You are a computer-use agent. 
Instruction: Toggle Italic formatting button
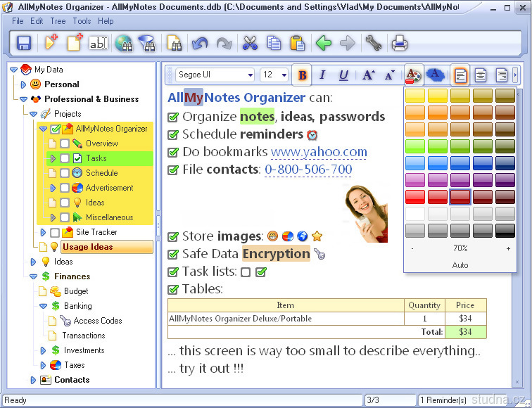point(322,75)
